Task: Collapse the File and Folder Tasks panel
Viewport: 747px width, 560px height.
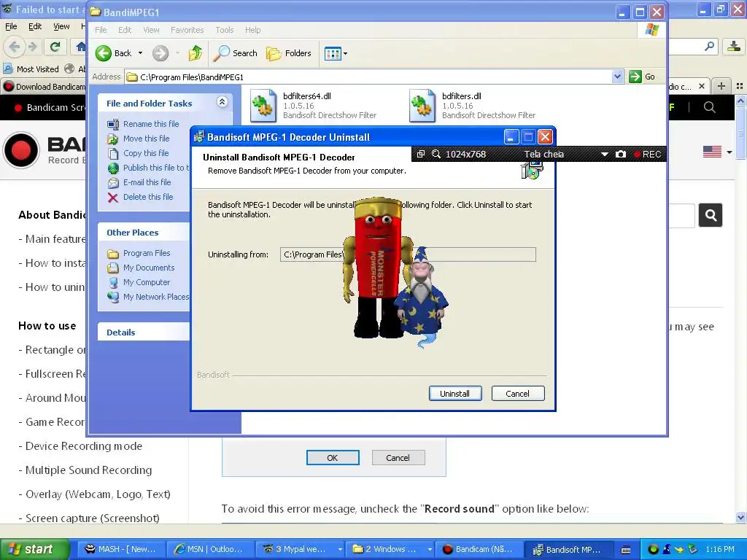Action: (x=222, y=102)
